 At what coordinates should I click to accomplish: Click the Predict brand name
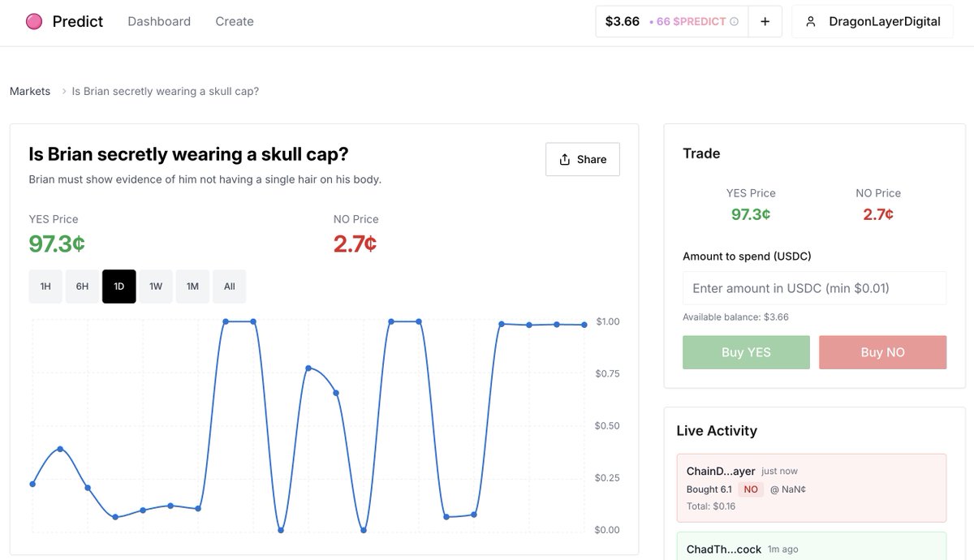click(x=78, y=22)
